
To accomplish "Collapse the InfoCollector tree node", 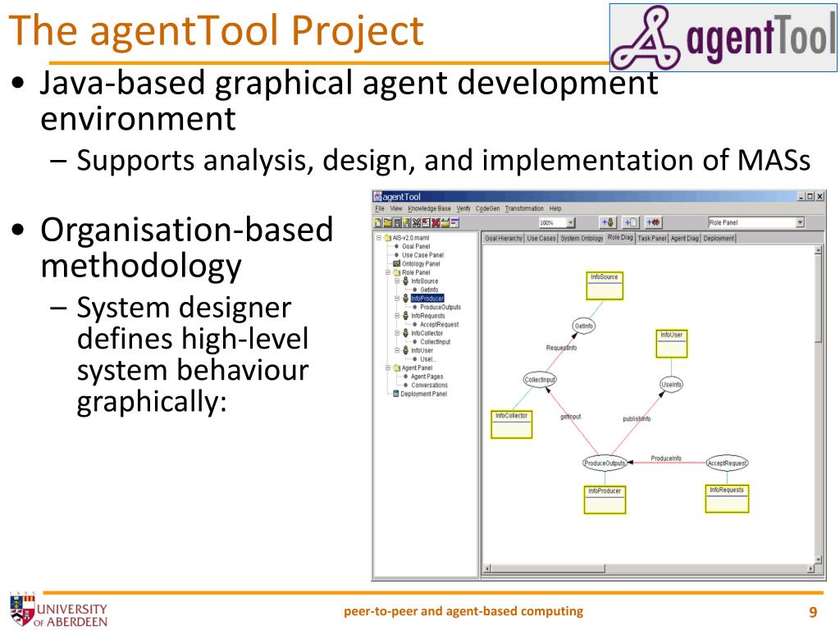I will [397, 333].
